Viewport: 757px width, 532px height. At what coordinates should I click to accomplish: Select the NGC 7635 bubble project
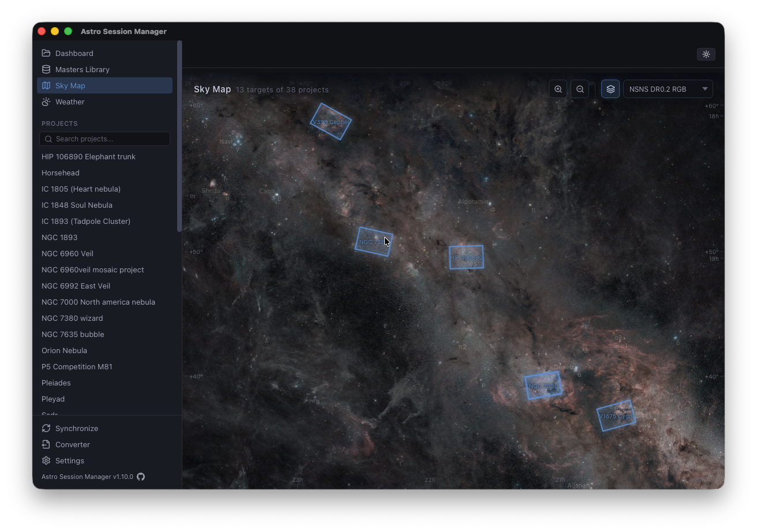(73, 334)
